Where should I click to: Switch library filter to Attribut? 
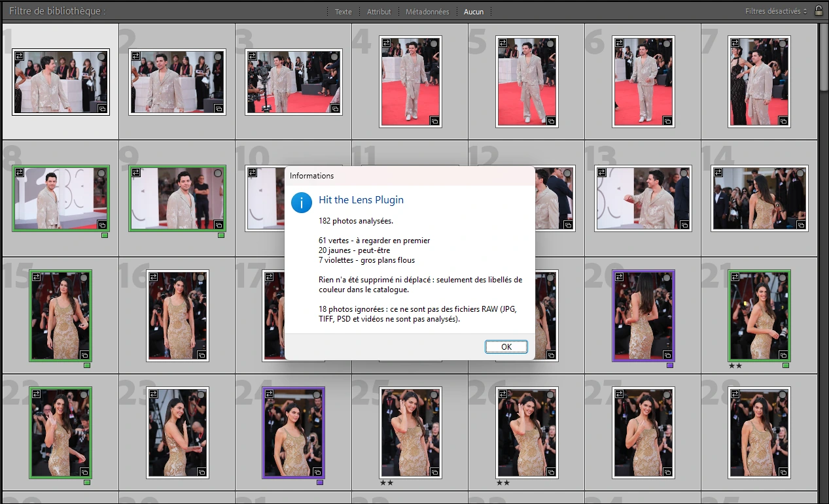click(379, 12)
